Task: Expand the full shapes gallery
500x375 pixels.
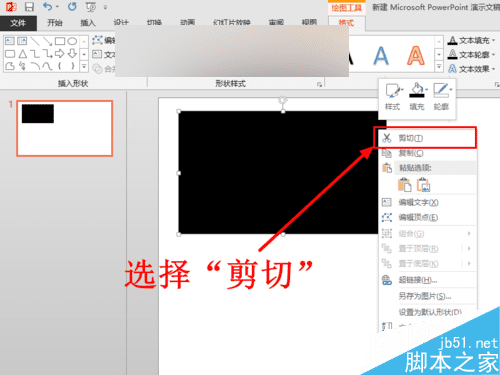Action: 84,66
